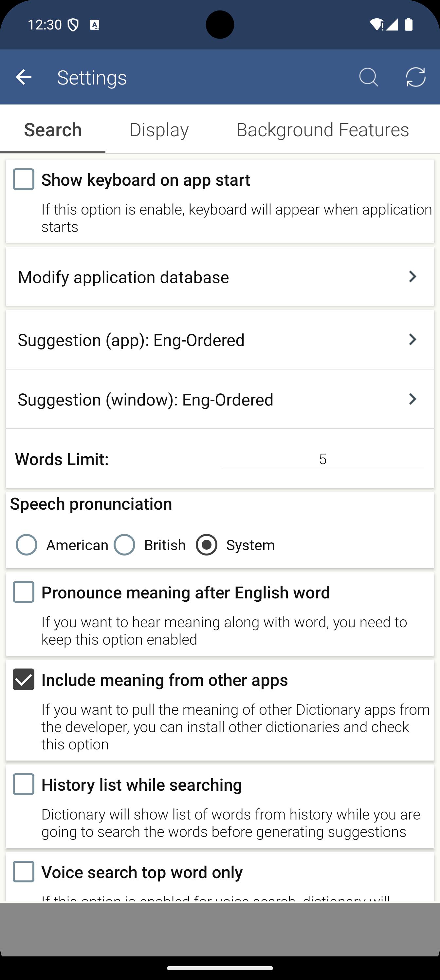440x980 pixels.
Task: Open Suggestion (window) Eng-Ordered chevron
Action: pyautogui.click(x=412, y=399)
